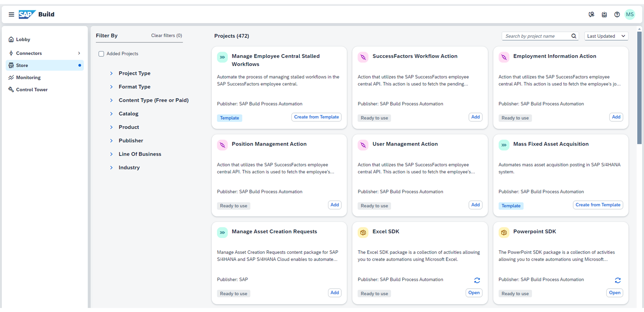This screenshot has height=312, width=644.
Task: Click Template tag on Stalled Workflows card
Action: click(x=229, y=118)
